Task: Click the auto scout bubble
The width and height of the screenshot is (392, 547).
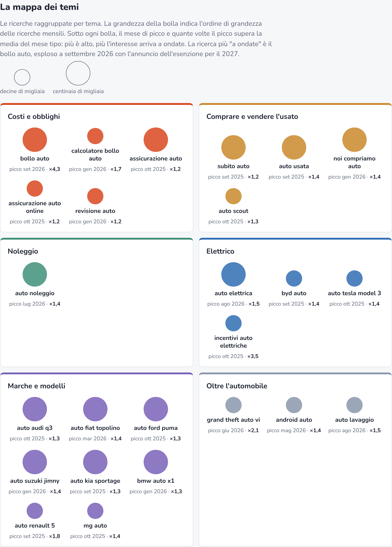Action: coord(233,196)
